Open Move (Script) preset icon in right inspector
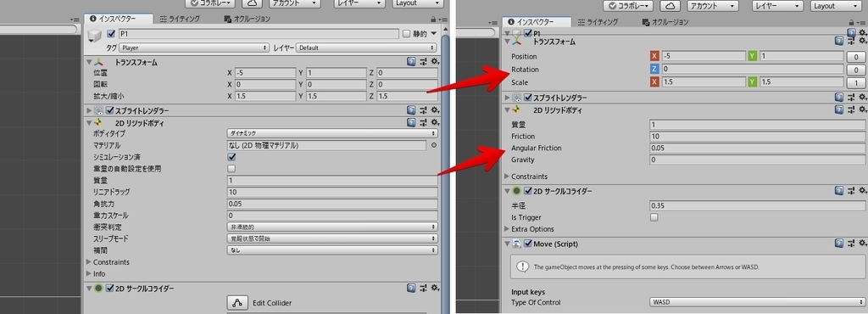This screenshot has height=314, width=868. click(851, 244)
